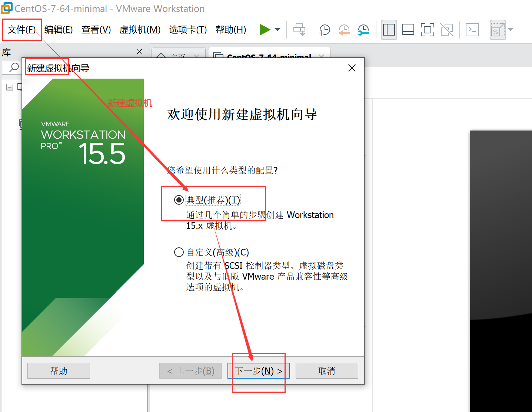Click the stretch guest display icon
The height and width of the screenshot is (412, 532).
[498, 30]
